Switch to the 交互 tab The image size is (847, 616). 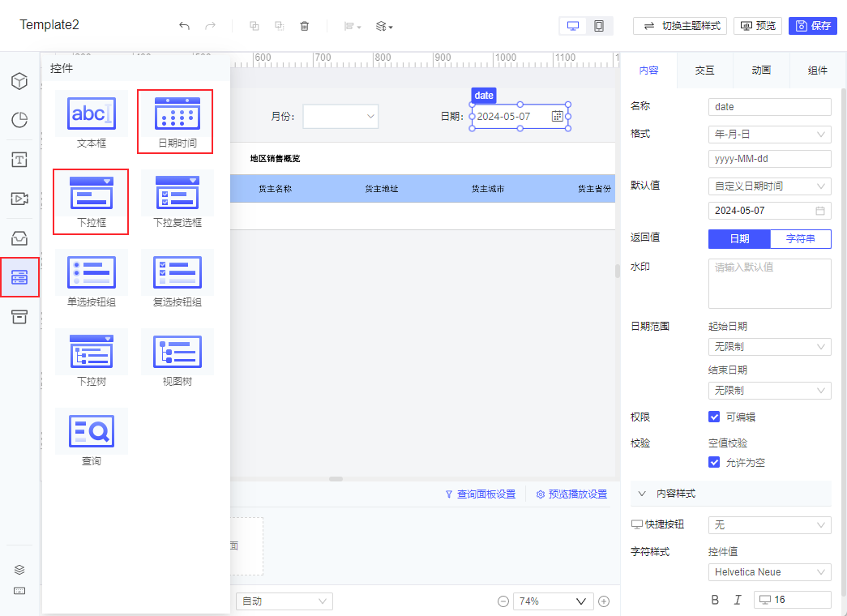click(704, 71)
